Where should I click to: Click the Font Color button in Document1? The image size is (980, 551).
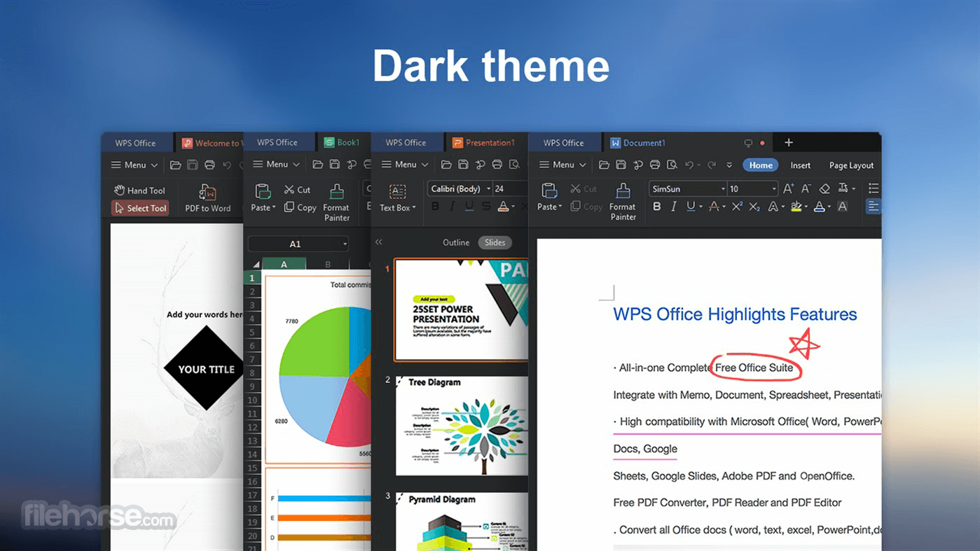point(821,207)
